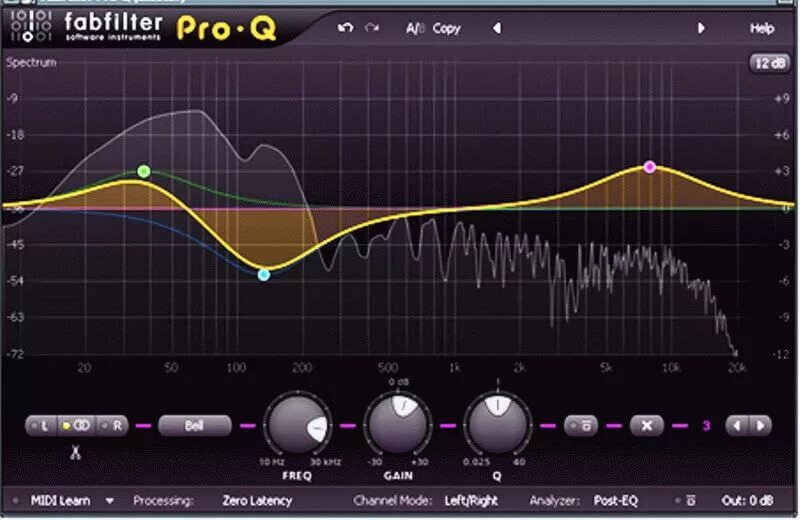The width and height of the screenshot is (800, 520).
Task: Toggle the global bypass in bottom bar
Action: click(x=685, y=501)
